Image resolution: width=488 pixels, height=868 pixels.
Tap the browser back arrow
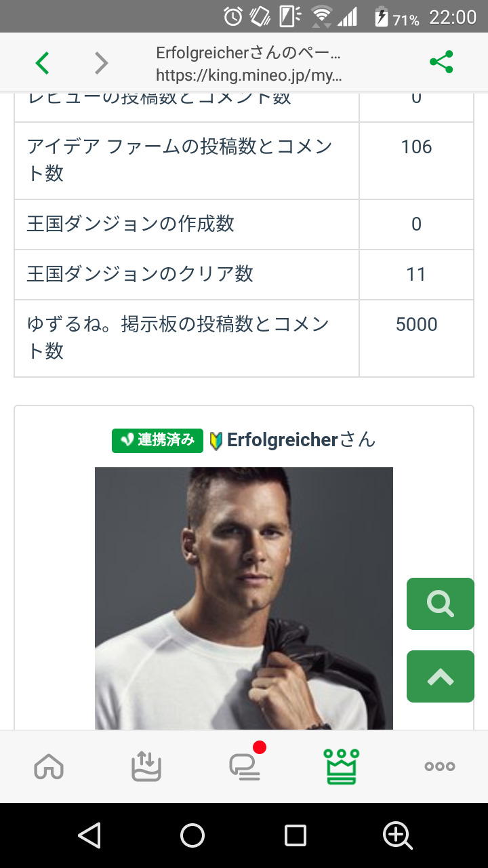click(42, 63)
